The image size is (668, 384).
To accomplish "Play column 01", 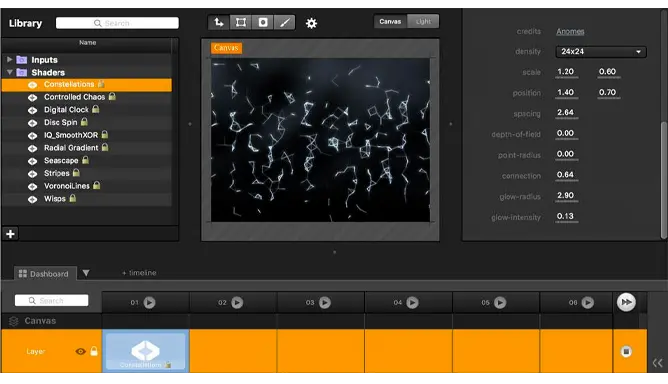I will (x=150, y=303).
